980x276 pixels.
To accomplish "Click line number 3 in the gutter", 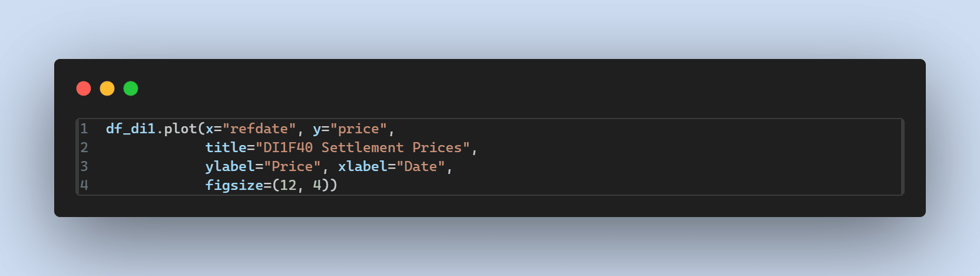I will click(84, 166).
